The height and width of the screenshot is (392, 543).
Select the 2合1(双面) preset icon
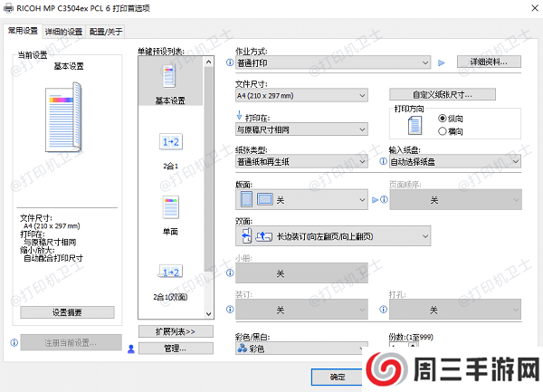pos(171,272)
